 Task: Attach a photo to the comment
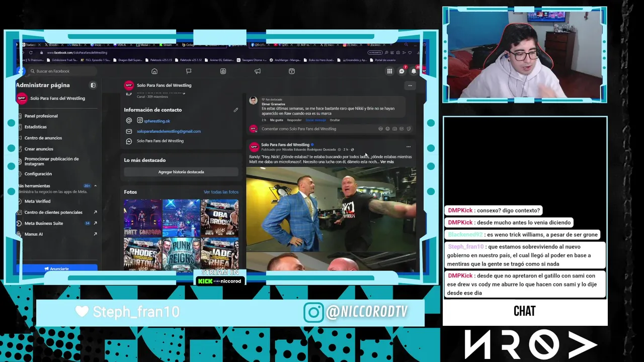[x=394, y=129]
